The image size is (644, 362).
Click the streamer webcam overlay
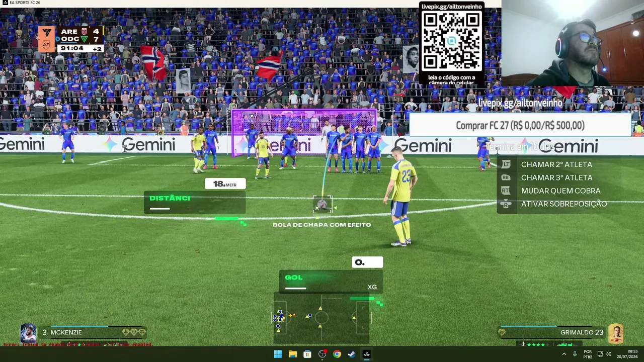573,43
